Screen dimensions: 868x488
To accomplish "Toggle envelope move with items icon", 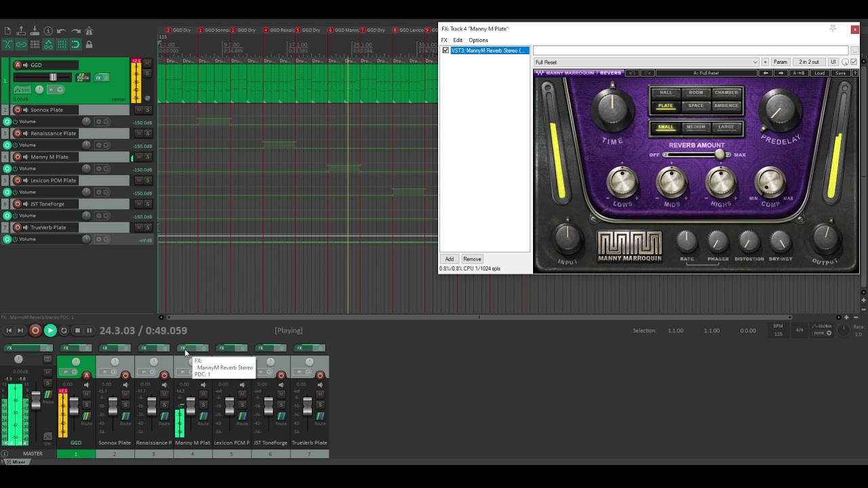I will click(x=48, y=45).
